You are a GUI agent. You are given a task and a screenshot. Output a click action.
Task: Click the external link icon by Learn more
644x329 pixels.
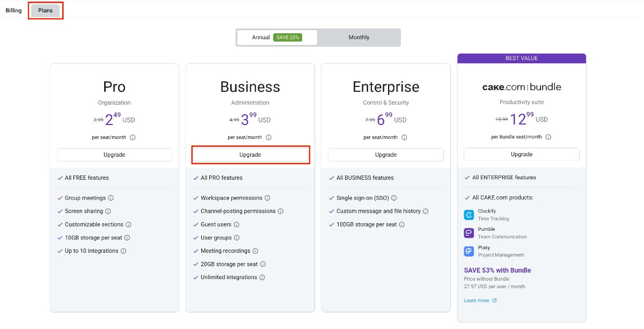[494, 301]
